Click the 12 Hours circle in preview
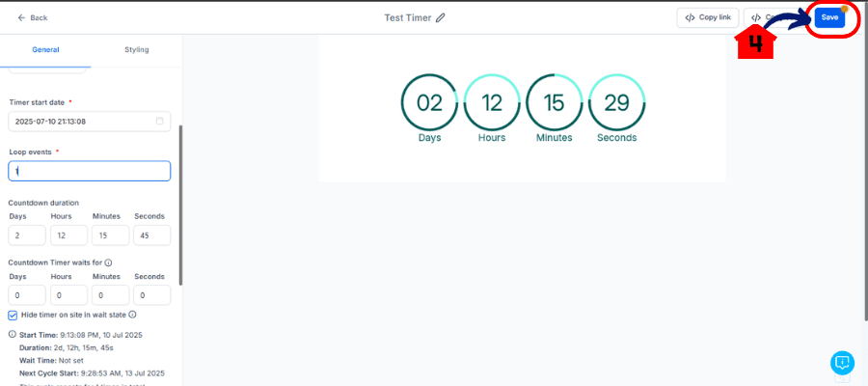This screenshot has height=386, width=868. pyautogui.click(x=492, y=102)
